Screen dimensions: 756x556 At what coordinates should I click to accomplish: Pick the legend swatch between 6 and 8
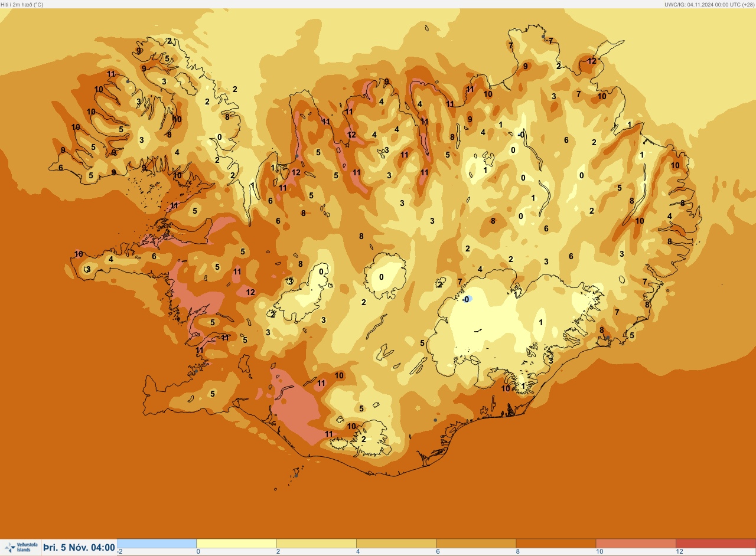click(475, 543)
